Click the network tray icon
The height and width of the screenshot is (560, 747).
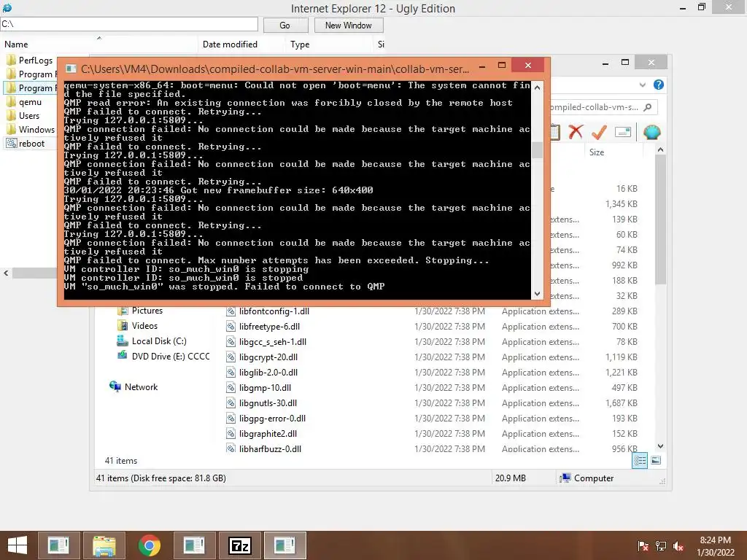pyautogui.click(x=661, y=546)
